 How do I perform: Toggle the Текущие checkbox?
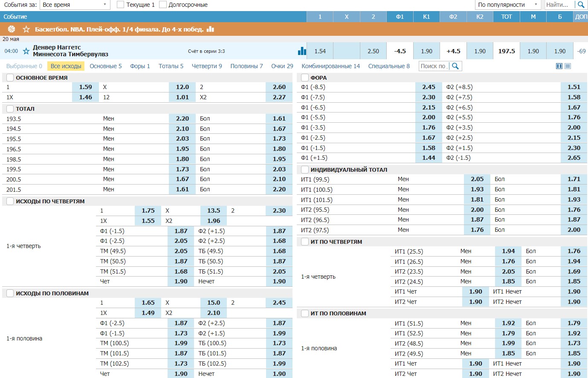pyautogui.click(x=120, y=5)
